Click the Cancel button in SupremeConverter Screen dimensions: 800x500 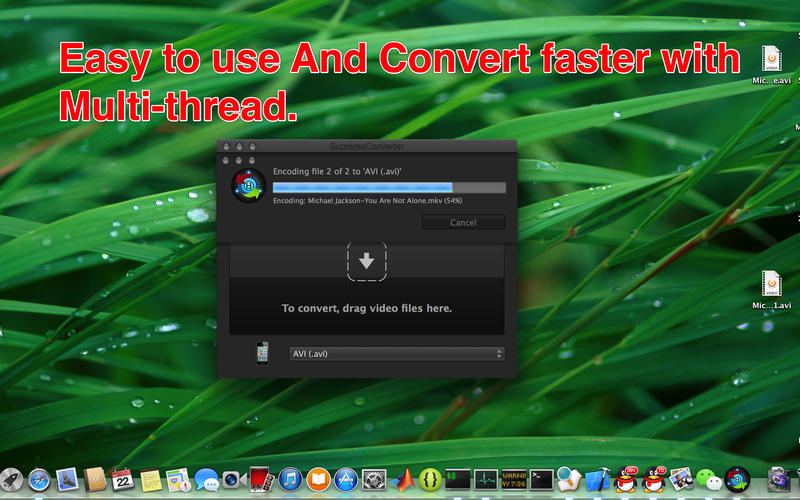point(463,222)
